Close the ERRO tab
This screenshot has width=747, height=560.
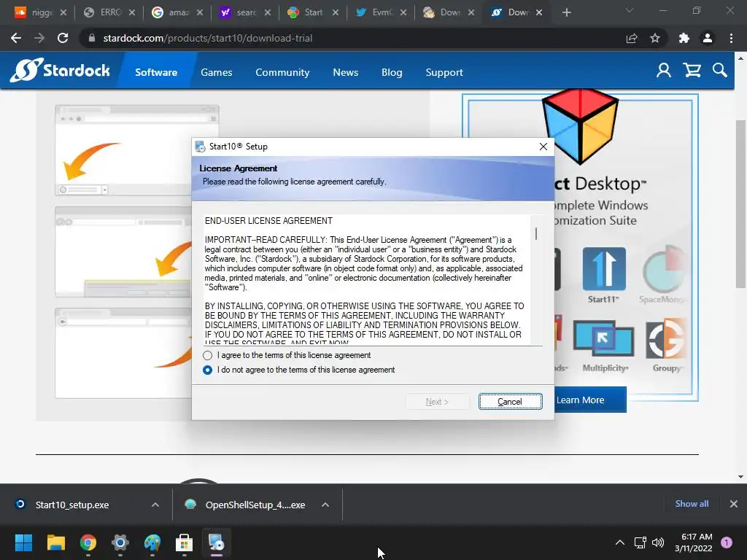pyautogui.click(x=132, y=12)
